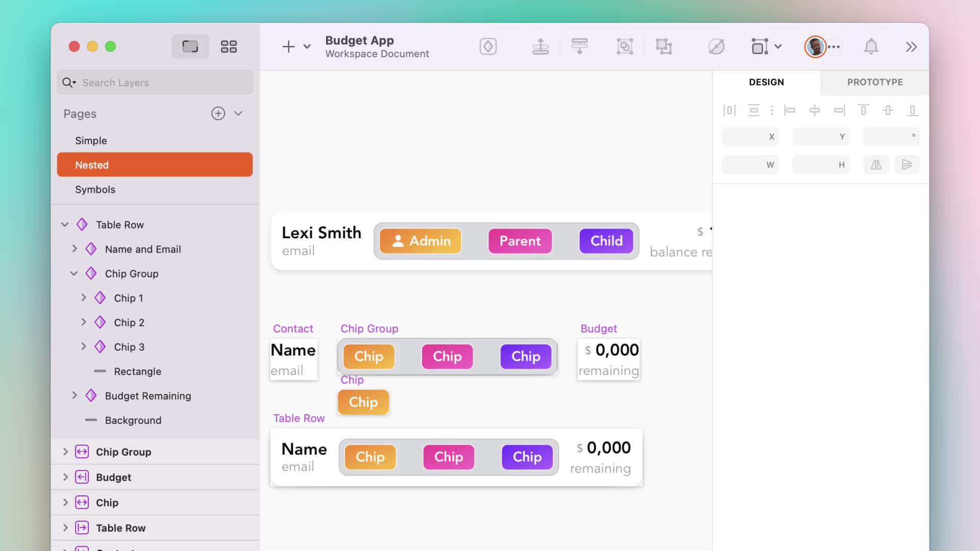980x551 pixels.
Task: Select the distribute horizontal spacing icon
Action: [x=729, y=110]
